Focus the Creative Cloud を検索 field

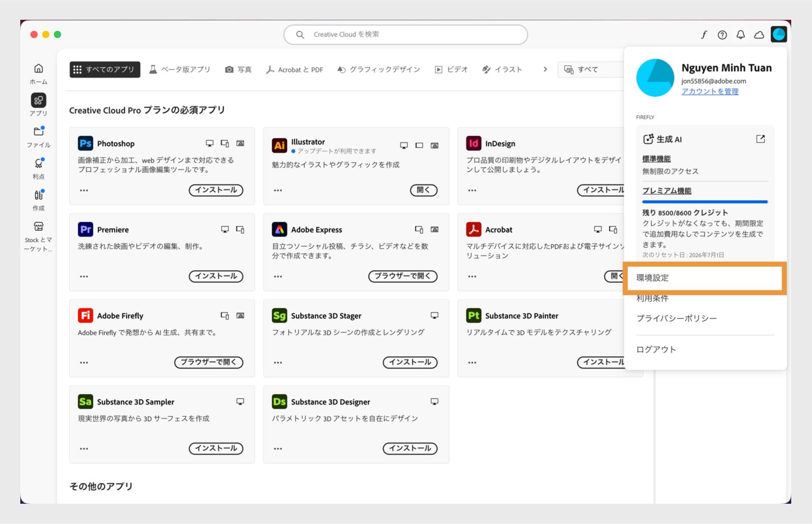click(x=406, y=34)
